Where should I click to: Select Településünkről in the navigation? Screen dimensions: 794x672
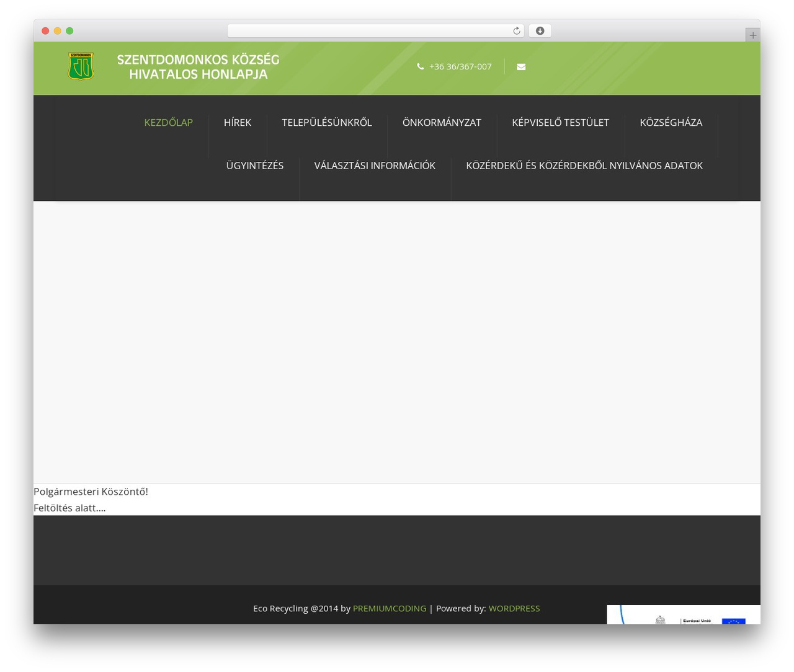[327, 123]
